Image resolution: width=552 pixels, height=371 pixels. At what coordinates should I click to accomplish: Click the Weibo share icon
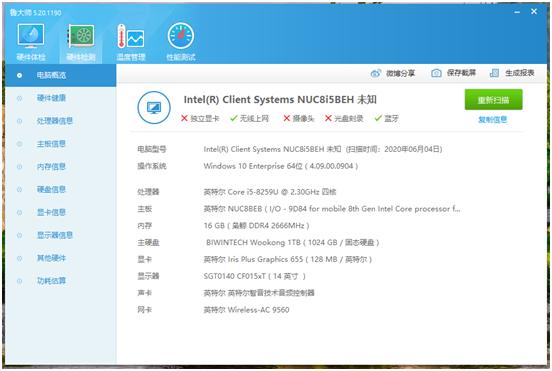coord(376,73)
